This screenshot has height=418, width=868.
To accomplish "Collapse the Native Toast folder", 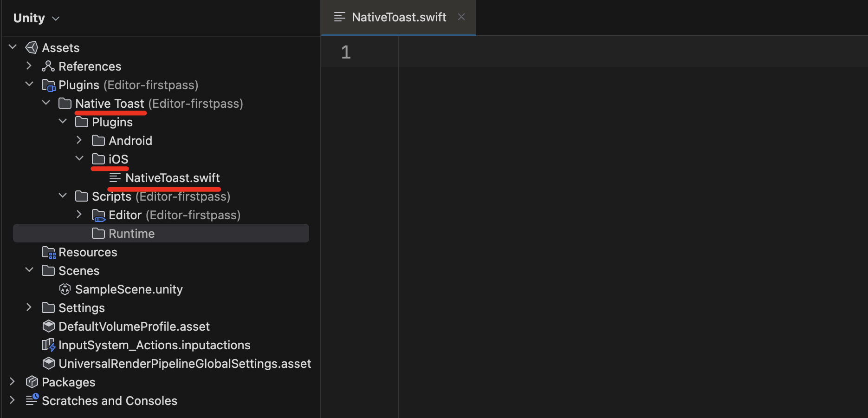I will [46, 103].
